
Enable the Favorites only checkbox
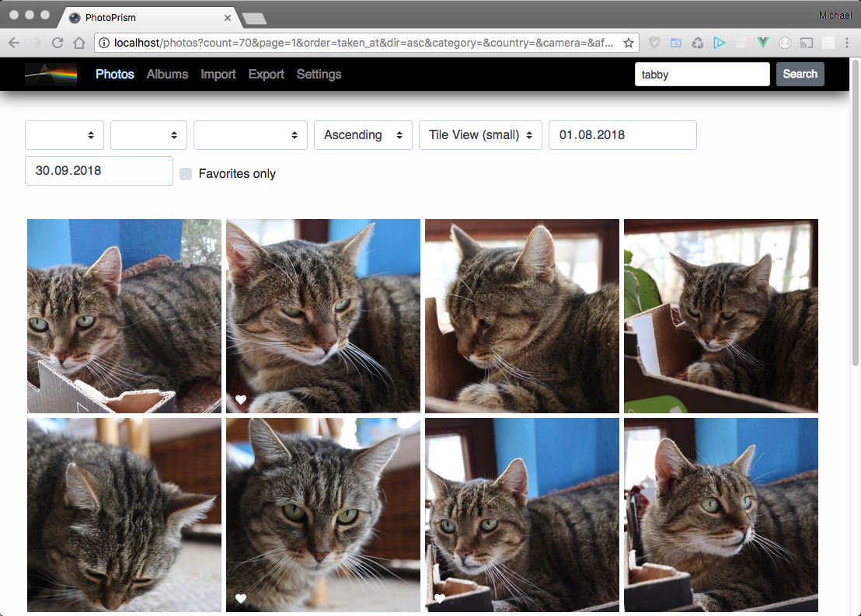click(186, 174)
